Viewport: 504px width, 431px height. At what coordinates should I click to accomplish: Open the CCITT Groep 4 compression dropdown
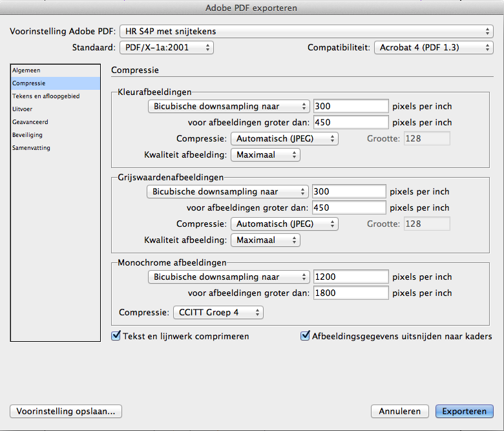tap(218, 312)
